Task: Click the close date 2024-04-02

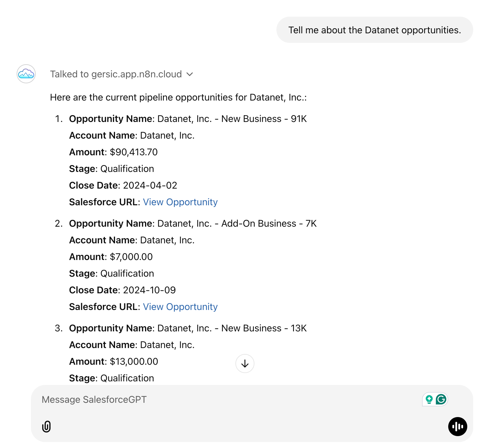Action: coord(150,185)
